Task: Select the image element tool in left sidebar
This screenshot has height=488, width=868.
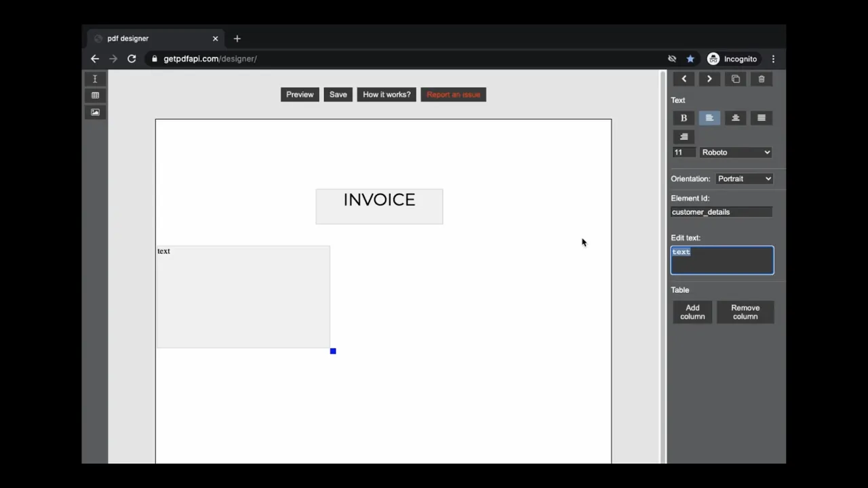Action: coord(95,113)
